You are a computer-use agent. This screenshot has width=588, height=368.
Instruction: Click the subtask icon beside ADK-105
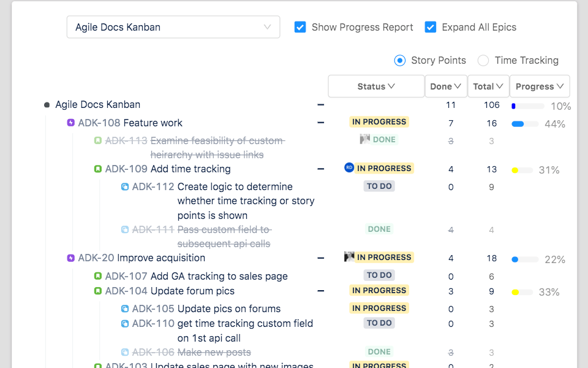pos(125,309)
